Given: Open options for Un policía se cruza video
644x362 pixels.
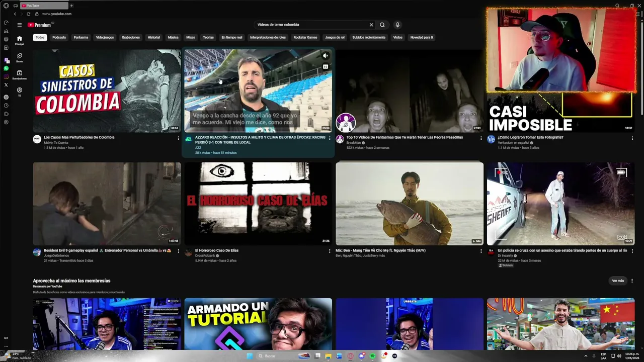Looking at the screenshot, I should point(632,251).
